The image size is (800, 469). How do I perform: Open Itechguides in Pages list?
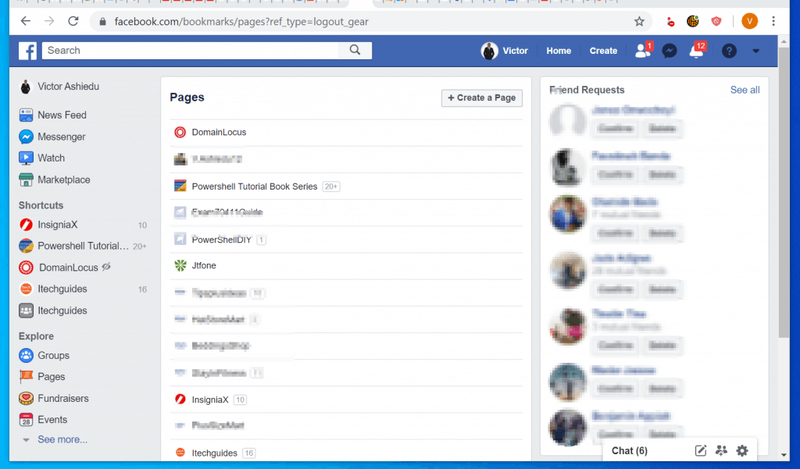pyautogui.click(x=214, y=453)
